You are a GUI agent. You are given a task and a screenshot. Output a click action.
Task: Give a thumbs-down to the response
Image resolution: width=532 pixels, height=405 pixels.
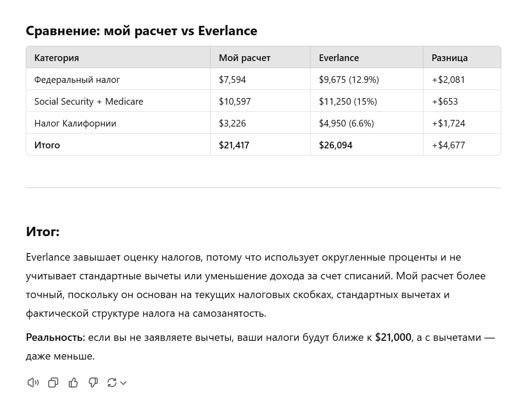[x=93, y=383]
